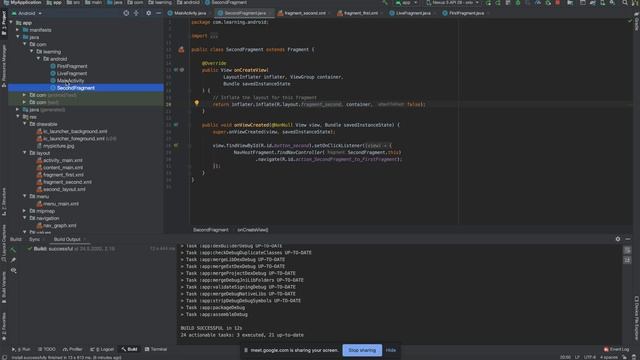Toggle the Resource Manager side panel
The width and height of the screenshot is (640, 360).
pos(4,65)
